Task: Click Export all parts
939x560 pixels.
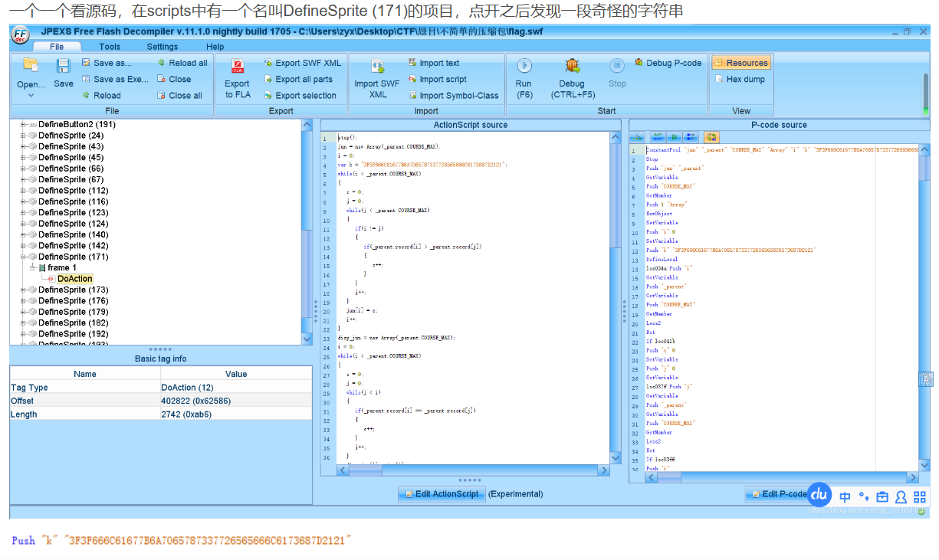Action: click(298, 79)
